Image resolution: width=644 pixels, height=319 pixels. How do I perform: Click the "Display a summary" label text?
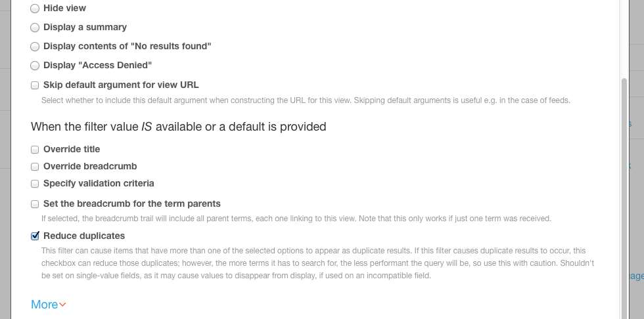click(x=85, y=28)
